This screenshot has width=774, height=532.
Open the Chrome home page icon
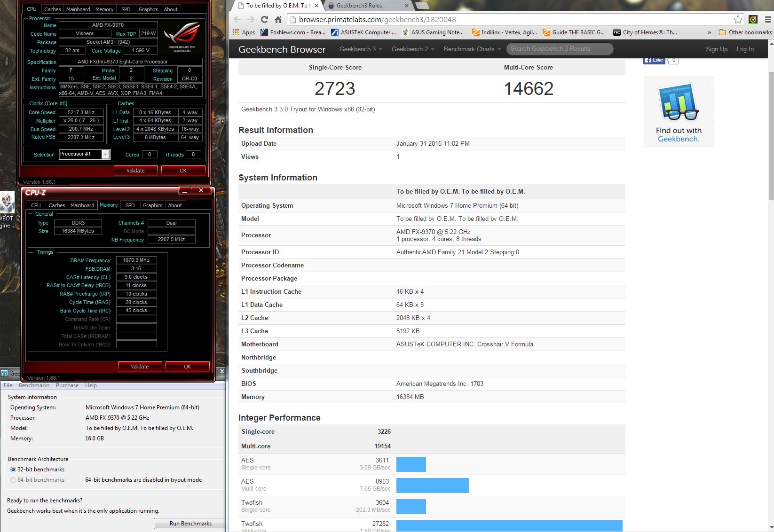point(278,20)
